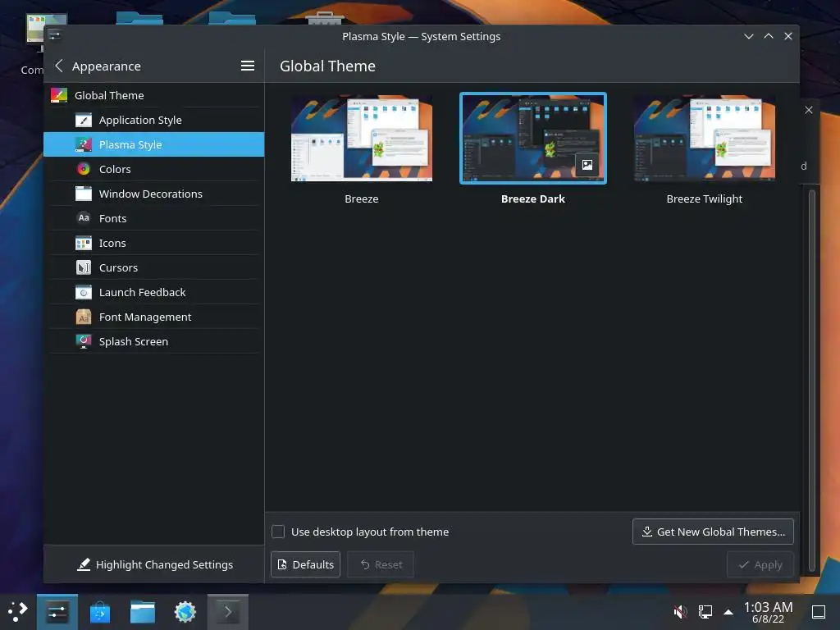Click the Icons category icon

[83, 243]
